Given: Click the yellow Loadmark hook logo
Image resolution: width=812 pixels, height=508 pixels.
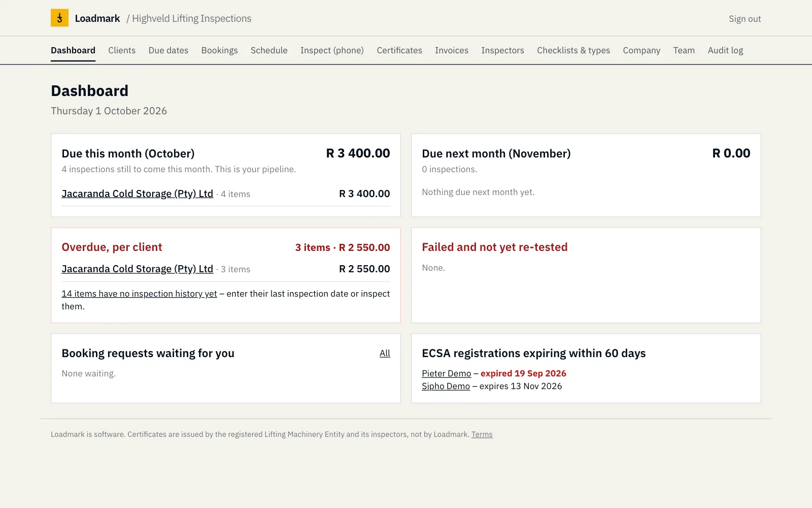Looking at the screenshot, I should pos(59,18).
